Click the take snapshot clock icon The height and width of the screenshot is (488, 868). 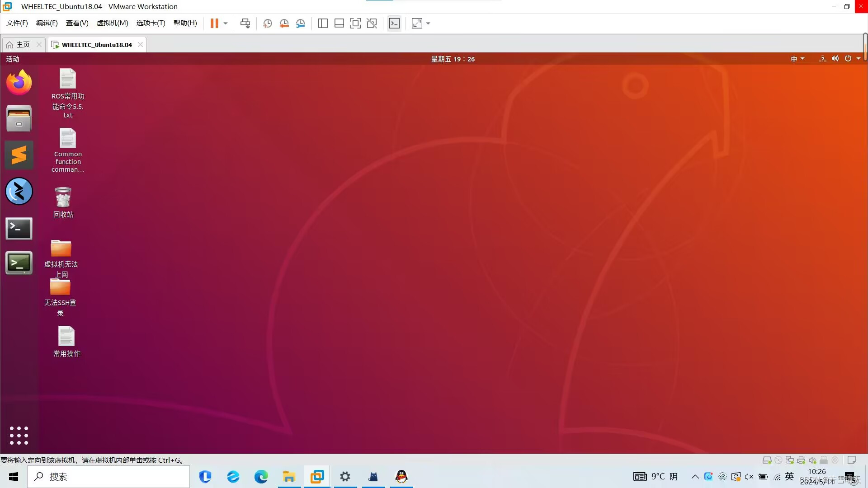point(268,23)
